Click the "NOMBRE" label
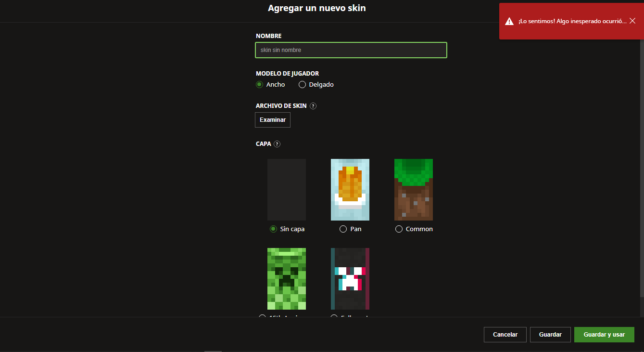Screen dimensions: 644x352 269,36
